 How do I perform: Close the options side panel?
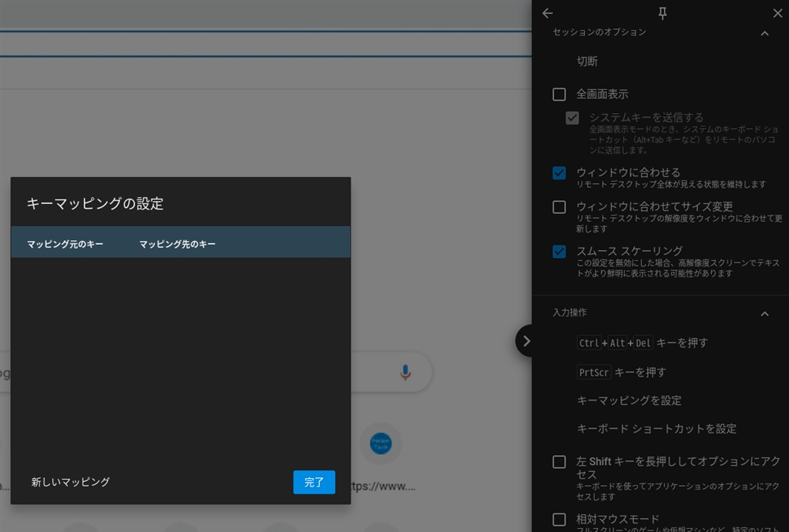[777, 14]
